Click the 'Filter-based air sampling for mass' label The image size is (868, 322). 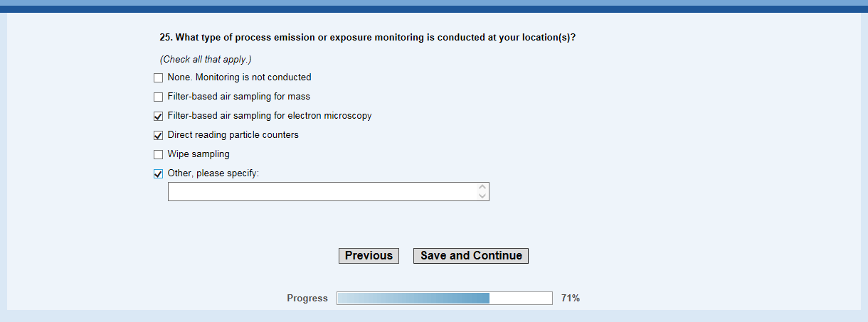[238, 97]
